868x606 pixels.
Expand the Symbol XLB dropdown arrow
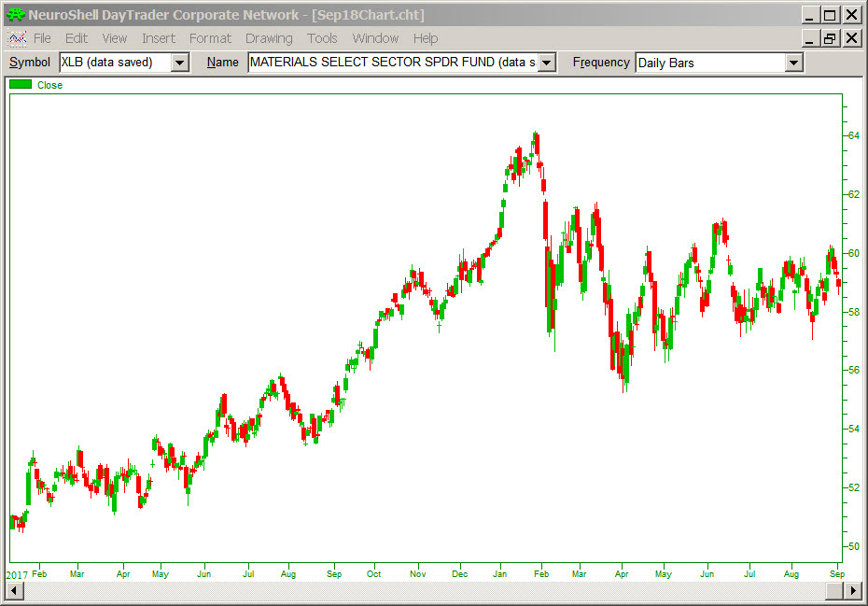179,63
